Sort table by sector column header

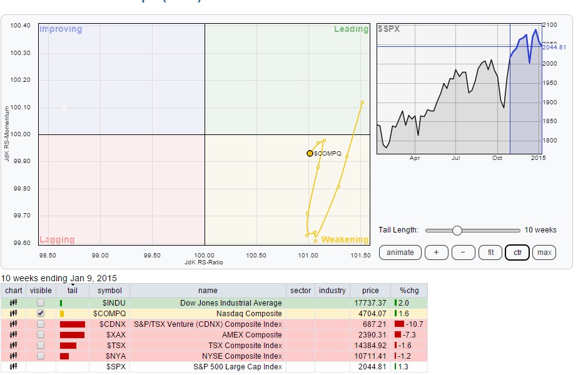[x=300, y=291]
